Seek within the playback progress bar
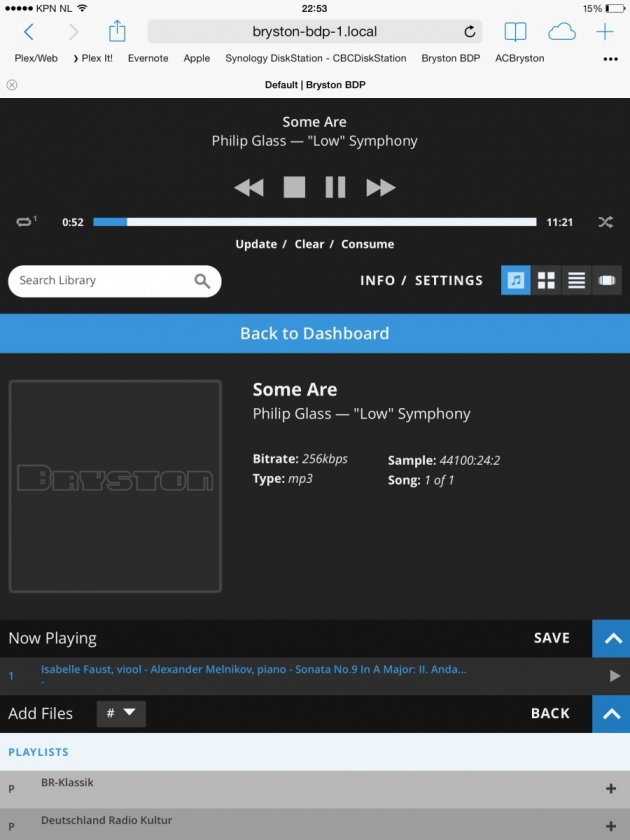The height and width of the screenshot is (840, 630). pos(315,222)
